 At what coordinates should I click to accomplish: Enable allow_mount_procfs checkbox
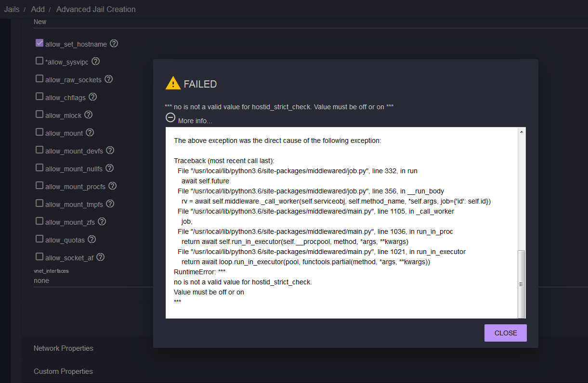(39, 186)
